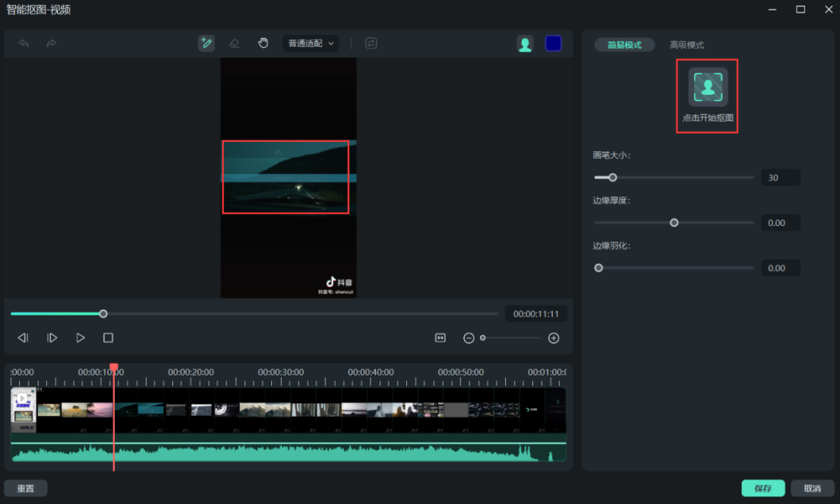840x504 pixels.
Task: Switch to 简易模式 tab
Action: (624, 45)
